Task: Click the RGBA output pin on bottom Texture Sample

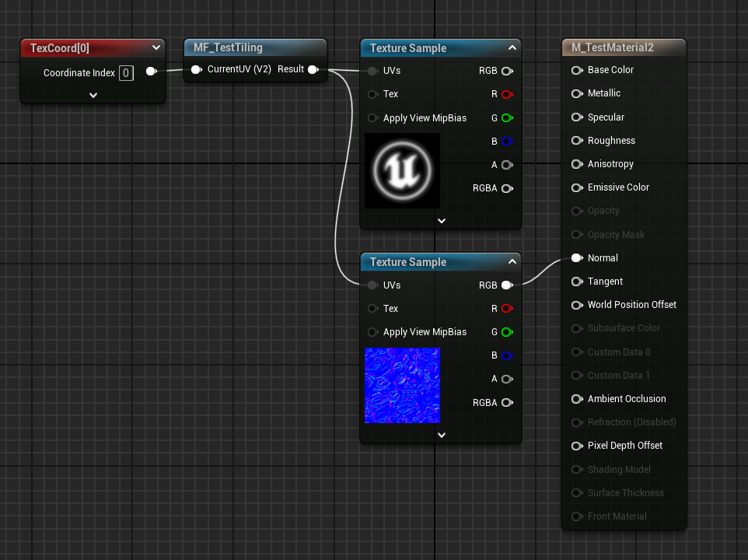Action: [x=507, y=403]
